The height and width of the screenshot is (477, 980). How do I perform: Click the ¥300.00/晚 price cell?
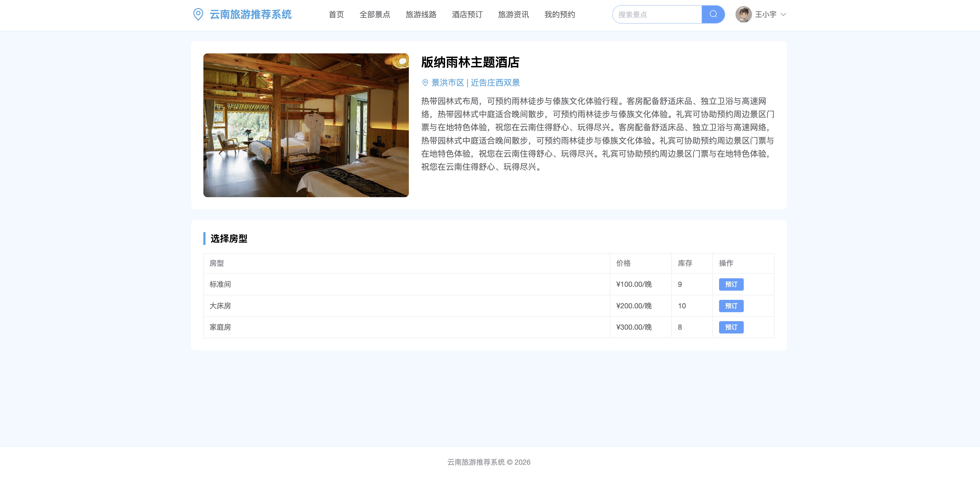tap(641, 327)
